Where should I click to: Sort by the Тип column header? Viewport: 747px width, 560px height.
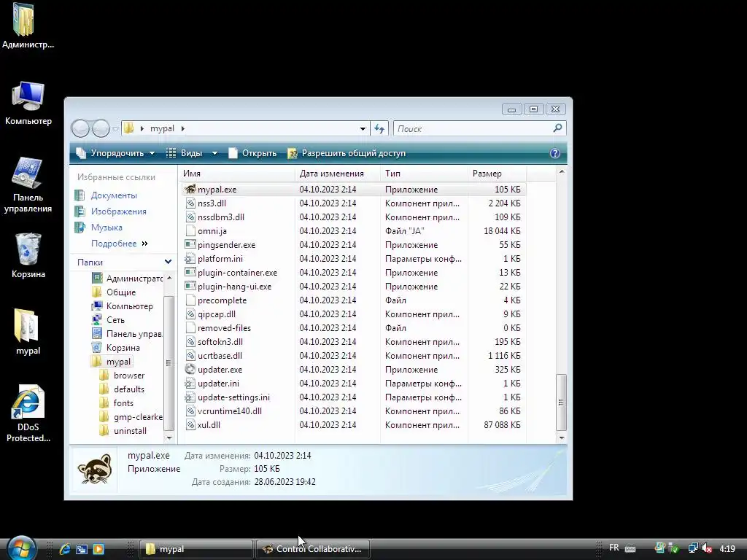coord(424,174)
